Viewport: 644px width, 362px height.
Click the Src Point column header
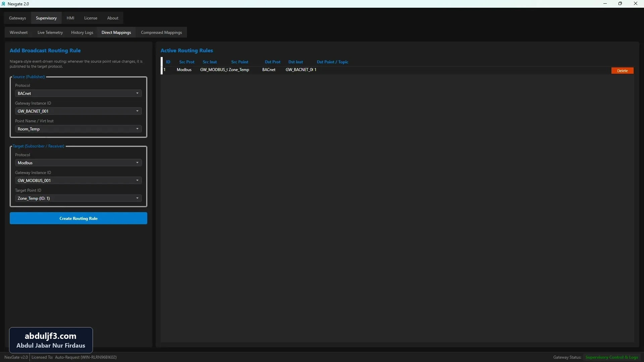click(239, 62)
